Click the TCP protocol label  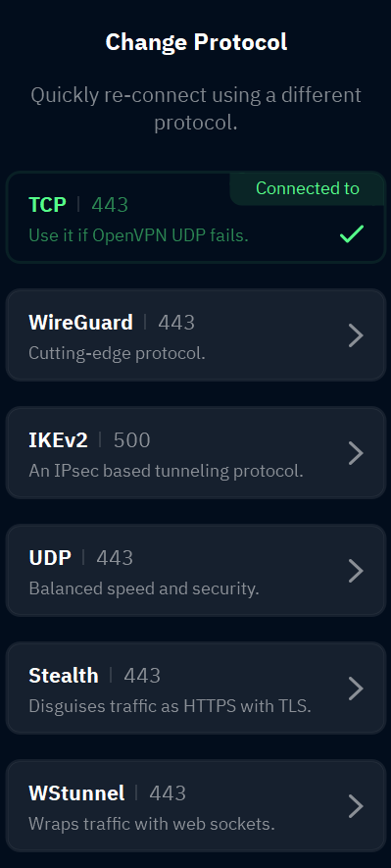coord(48,205)
